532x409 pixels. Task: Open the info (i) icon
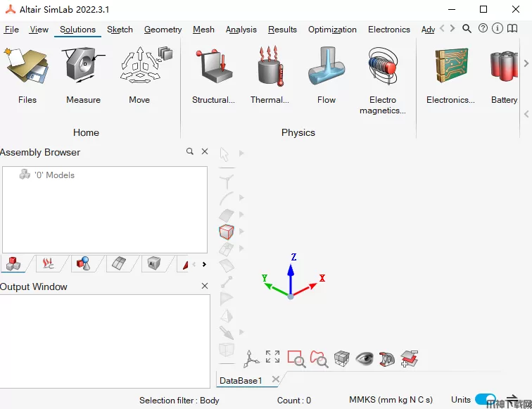[498, 28]
